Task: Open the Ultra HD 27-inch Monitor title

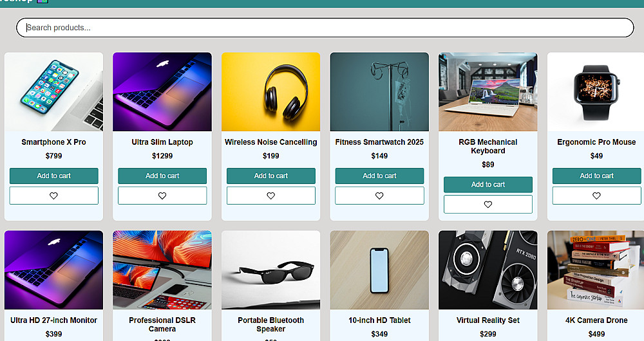Action: 54,320
